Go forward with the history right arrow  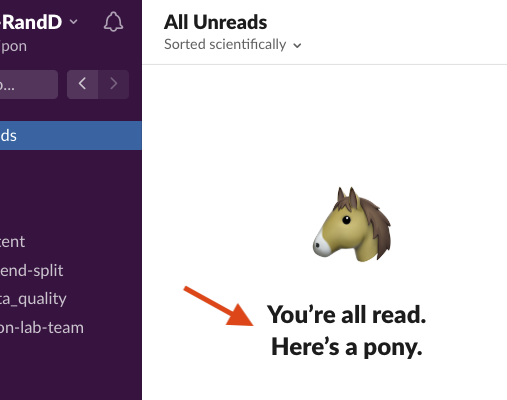[x=114, y=84]
